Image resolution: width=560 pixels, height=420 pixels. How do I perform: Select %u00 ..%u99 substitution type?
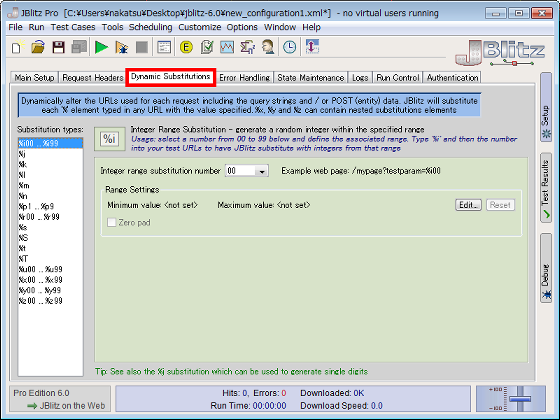tap(50, 269)
